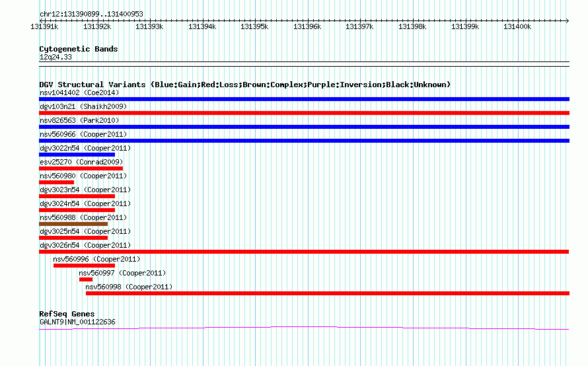Click the RefSeq Genes track title
This screenshot has height=366, width=588.
point(67,314)
